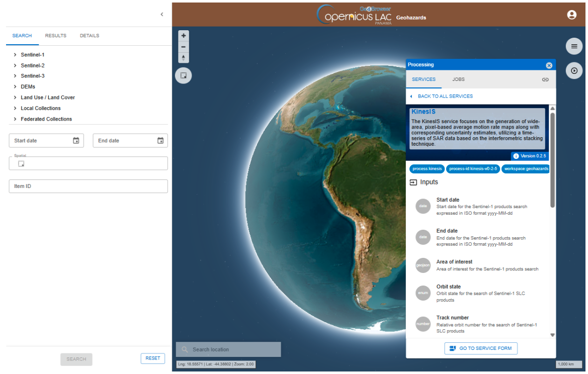Open the user account profile icon
The image size is (588, 374).
click(571, 15)
